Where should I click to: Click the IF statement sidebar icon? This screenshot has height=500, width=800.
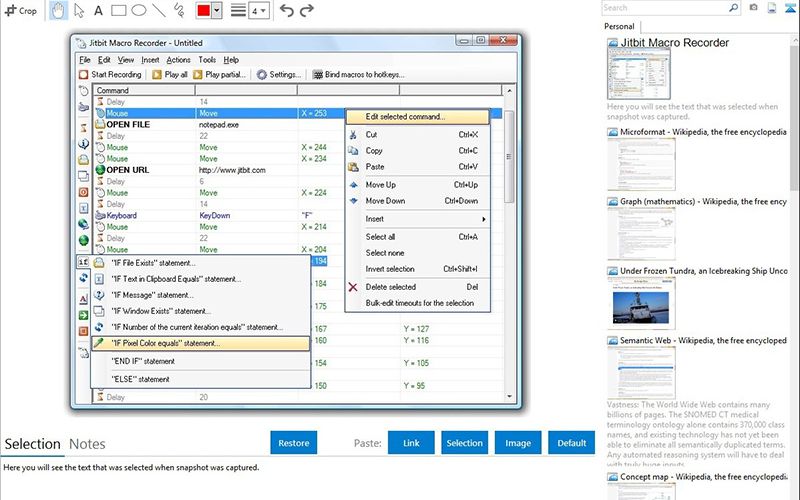83,262
